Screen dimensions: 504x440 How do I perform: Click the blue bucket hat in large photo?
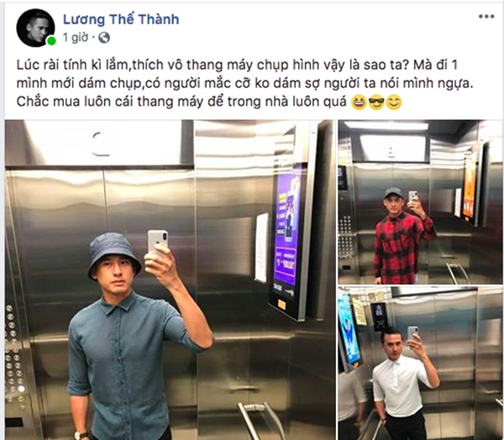113,254
